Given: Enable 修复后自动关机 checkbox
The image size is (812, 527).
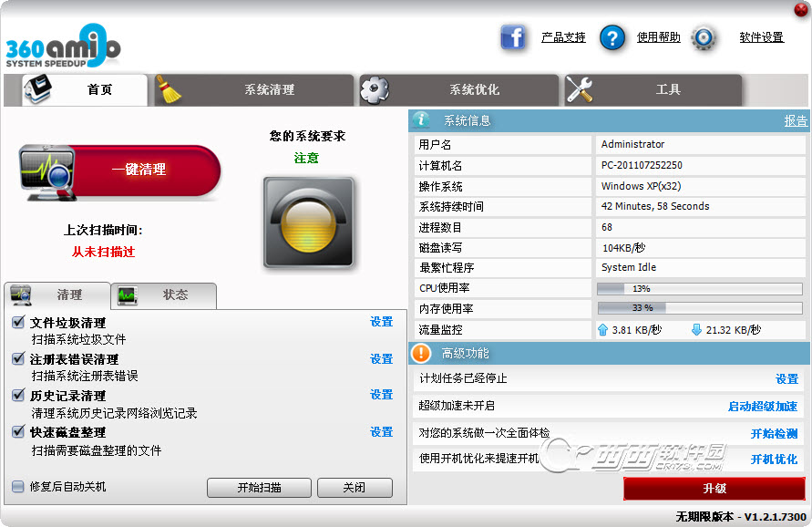Looking at the screenshot, I should (x=18, y=487).
